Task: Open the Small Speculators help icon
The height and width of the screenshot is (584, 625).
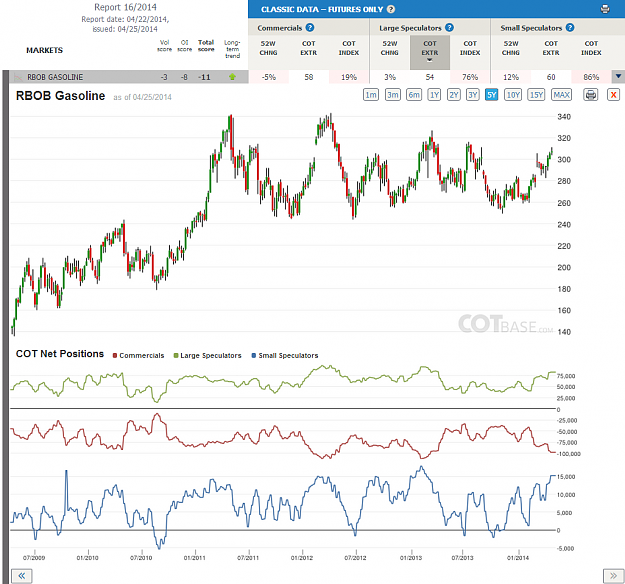Action: 570,28
